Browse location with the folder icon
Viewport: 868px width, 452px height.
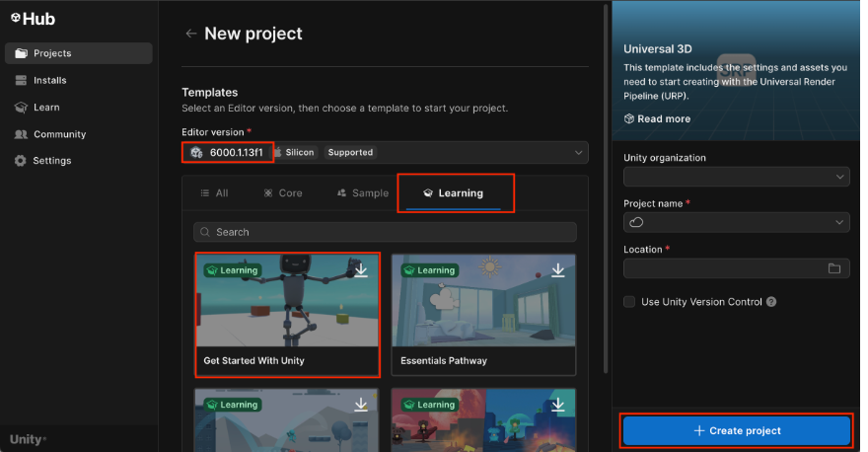click(x=834, y=268)
